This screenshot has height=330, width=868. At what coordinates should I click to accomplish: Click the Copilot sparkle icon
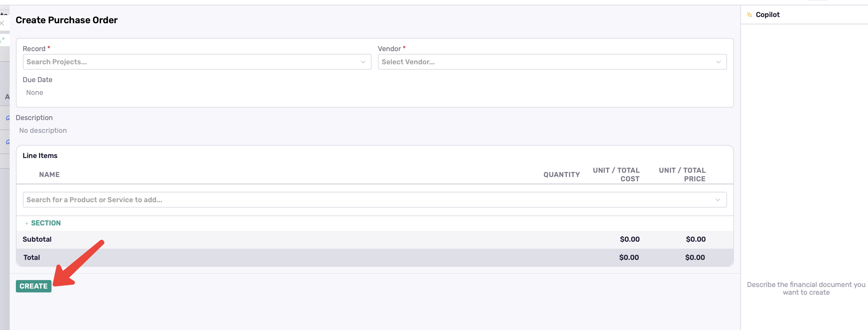(750, 15)
